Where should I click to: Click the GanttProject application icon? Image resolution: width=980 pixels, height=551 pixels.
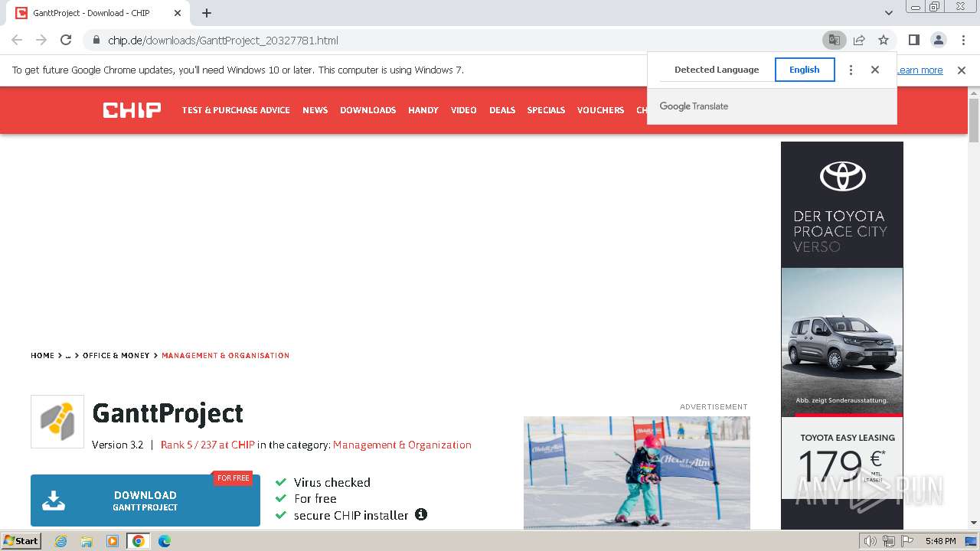(x=57, y=421)
